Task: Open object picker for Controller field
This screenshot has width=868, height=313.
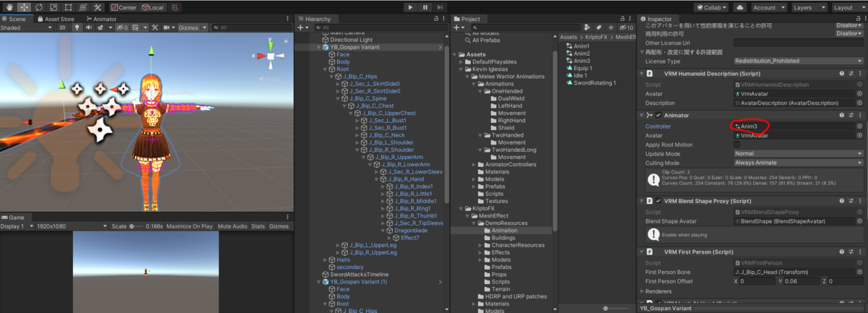Action: click(859, 126)
